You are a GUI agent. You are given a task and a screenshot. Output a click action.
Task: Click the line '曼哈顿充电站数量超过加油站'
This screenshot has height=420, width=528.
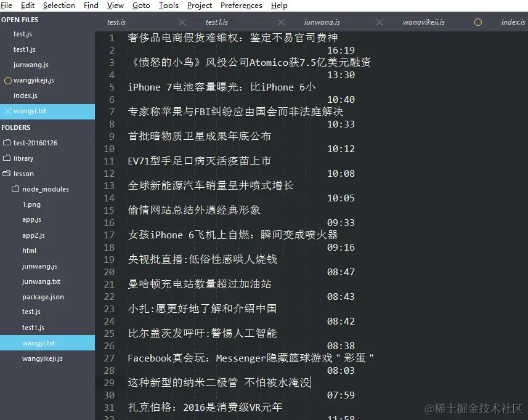(x=200, y=284)
